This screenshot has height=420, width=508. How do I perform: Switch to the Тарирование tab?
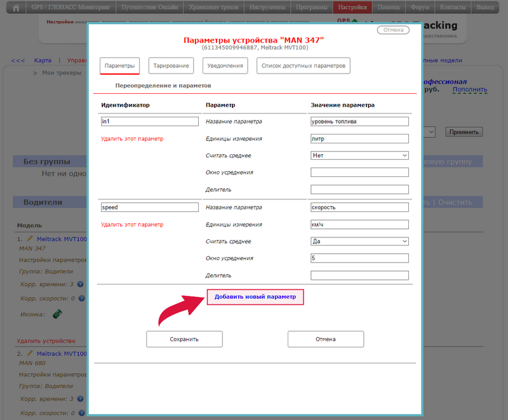[x=171, y=66]
